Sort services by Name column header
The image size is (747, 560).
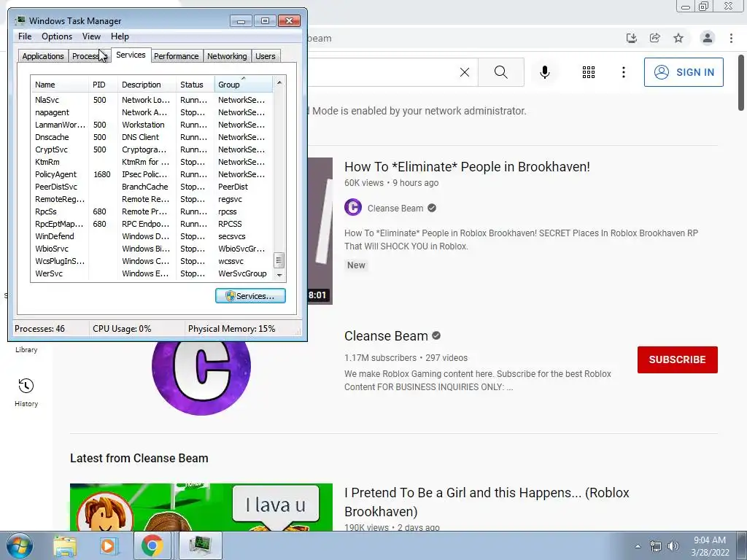point(60,85)
